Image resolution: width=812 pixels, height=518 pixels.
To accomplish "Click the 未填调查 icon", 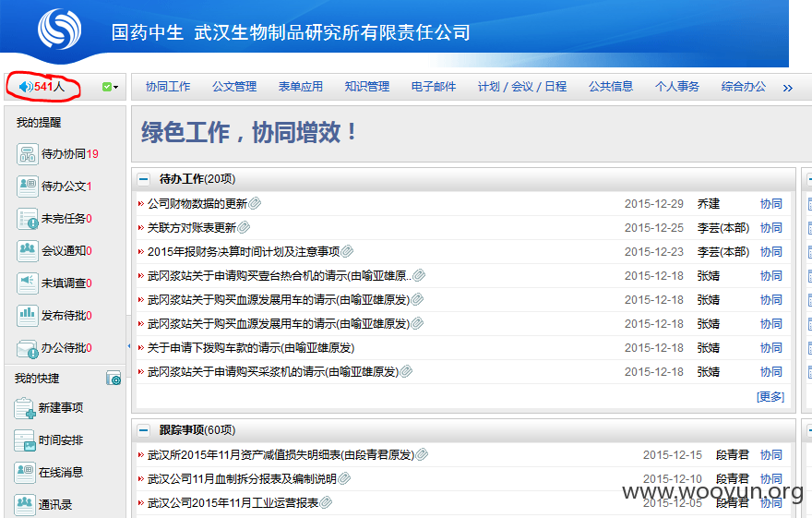I will click(27, 283).
